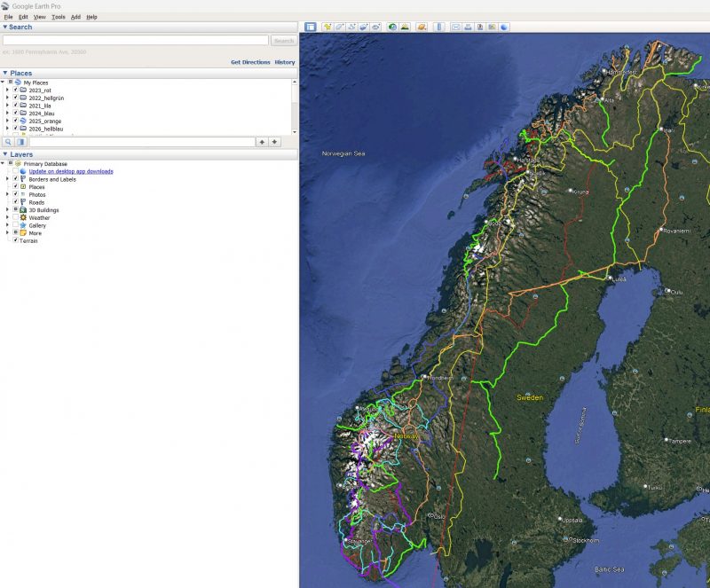Open Get Directions link
The height and width of the screenshot is (588, 710).
(250, 62)
